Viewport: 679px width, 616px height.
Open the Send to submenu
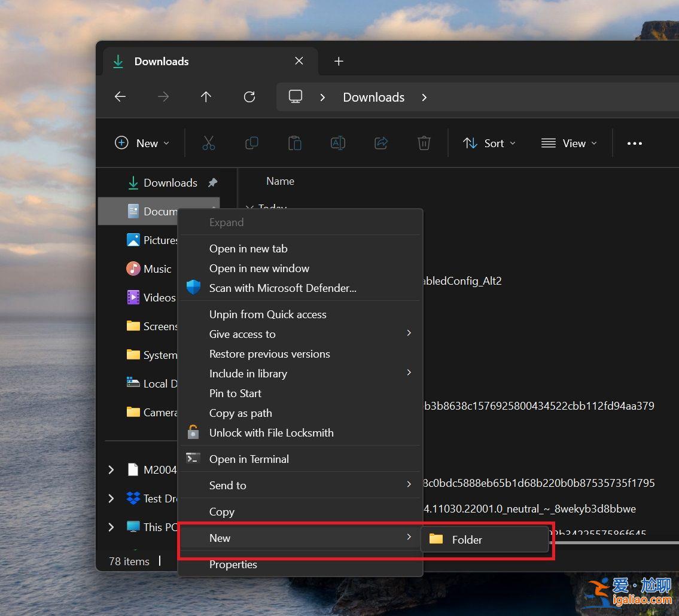click(x=227, y=485)
